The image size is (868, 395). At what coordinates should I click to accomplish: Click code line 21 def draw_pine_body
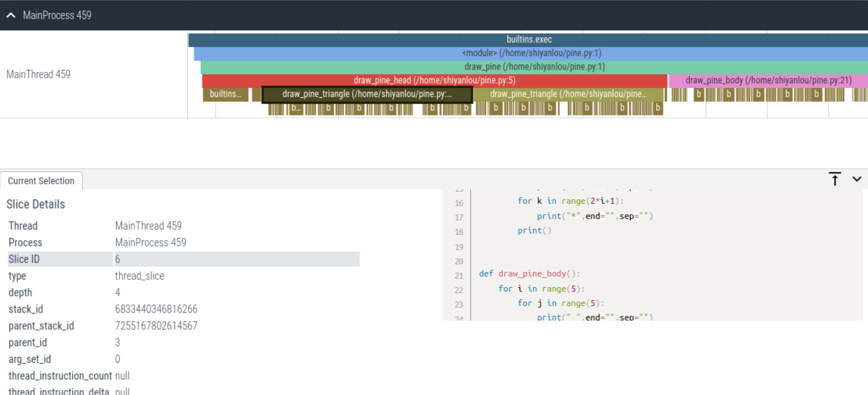tap(530, 274)
